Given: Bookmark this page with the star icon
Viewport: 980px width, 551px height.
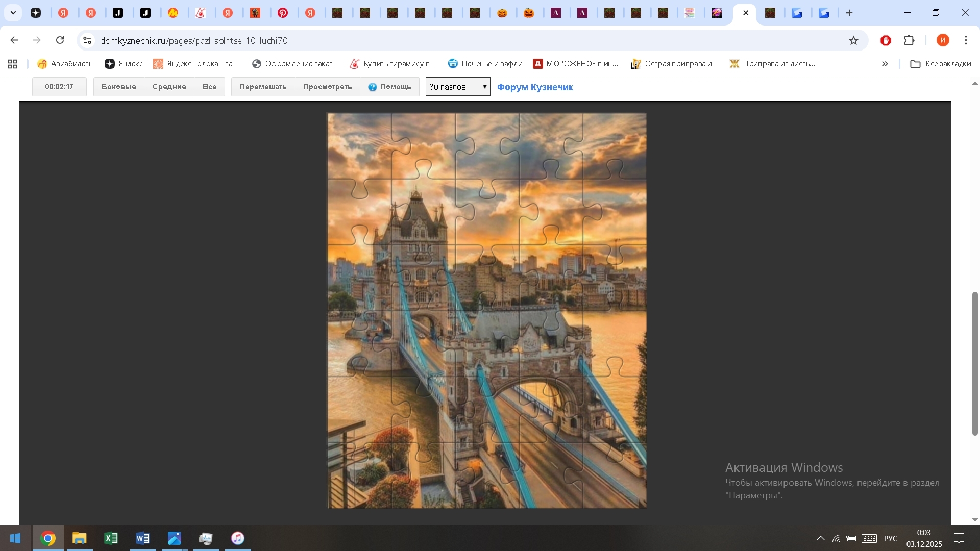Looking at the screenshot, I should click(853, 40).
